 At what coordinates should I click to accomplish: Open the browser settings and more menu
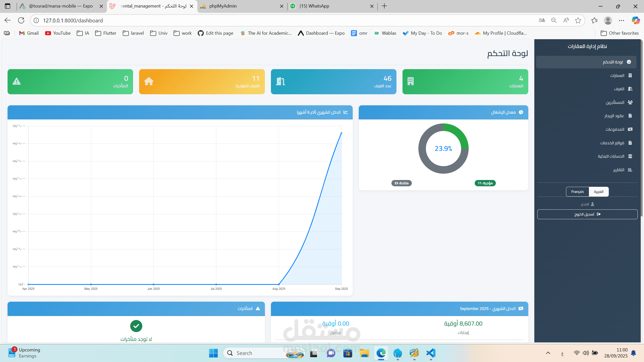[x=621, y=20]
